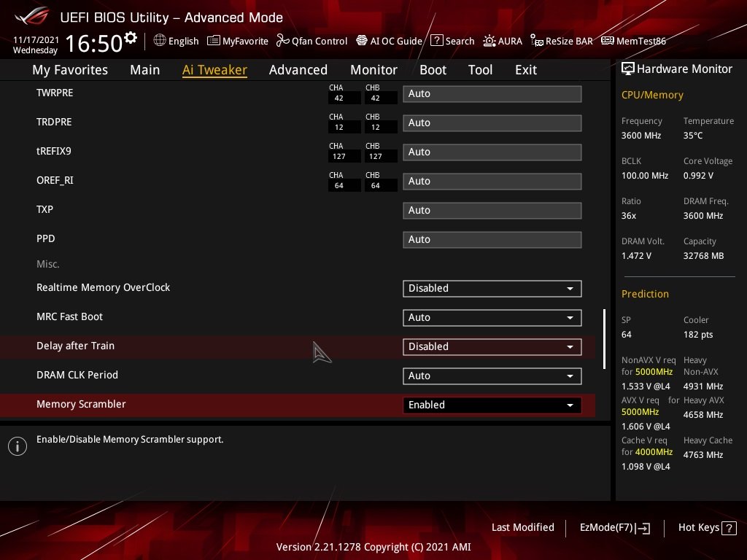Go to Advanced tab

298,70
